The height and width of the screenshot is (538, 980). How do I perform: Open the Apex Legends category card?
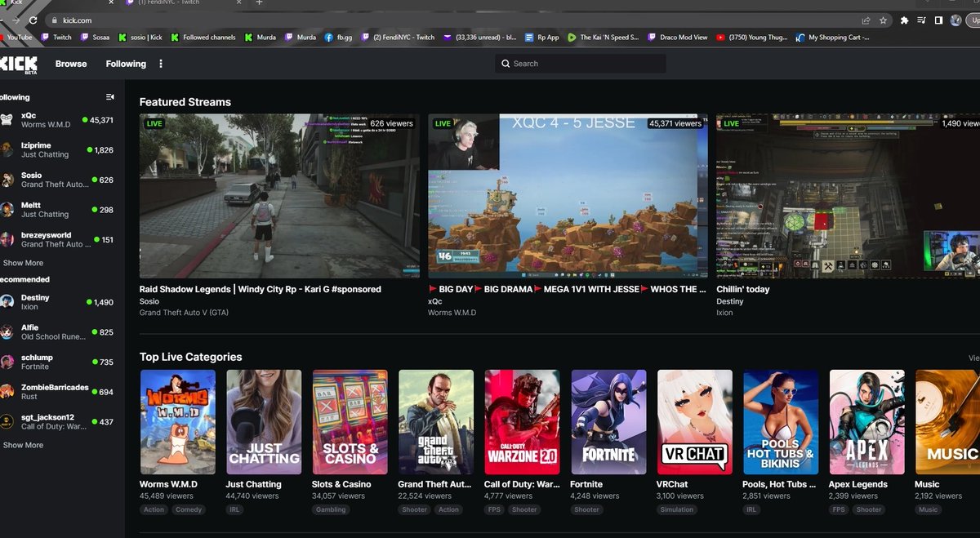(x=866, y=422)
